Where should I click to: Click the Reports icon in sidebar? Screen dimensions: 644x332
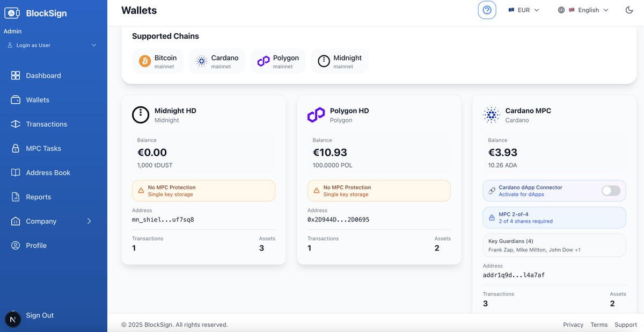16,197
